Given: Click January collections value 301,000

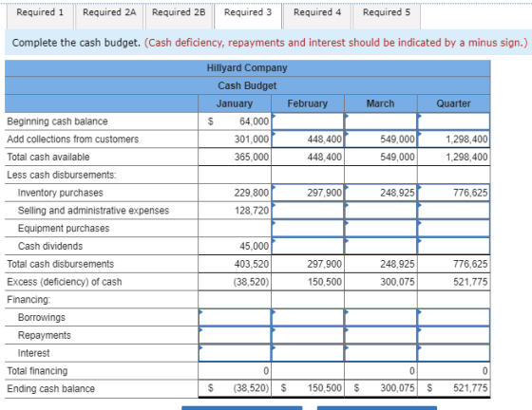Looking at the screenshot, I should (252, 140).
